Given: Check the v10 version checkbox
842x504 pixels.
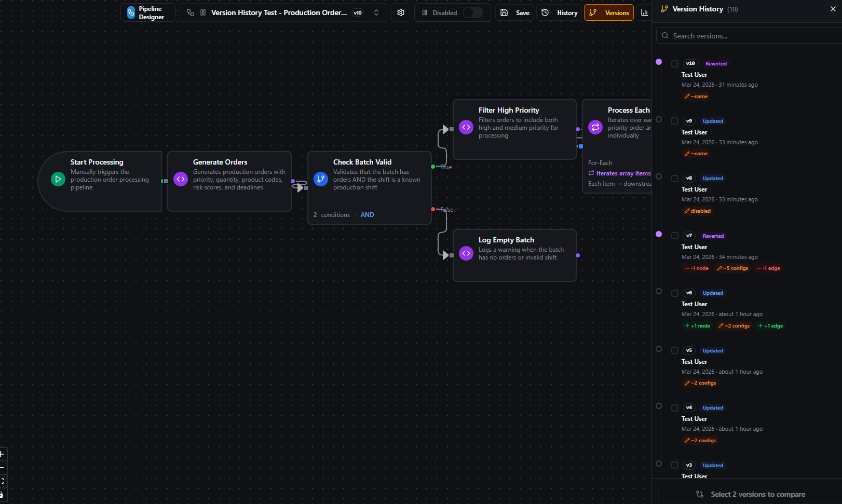Looking at the screenshot, I should pyautogui.click(x=675, y=63).
